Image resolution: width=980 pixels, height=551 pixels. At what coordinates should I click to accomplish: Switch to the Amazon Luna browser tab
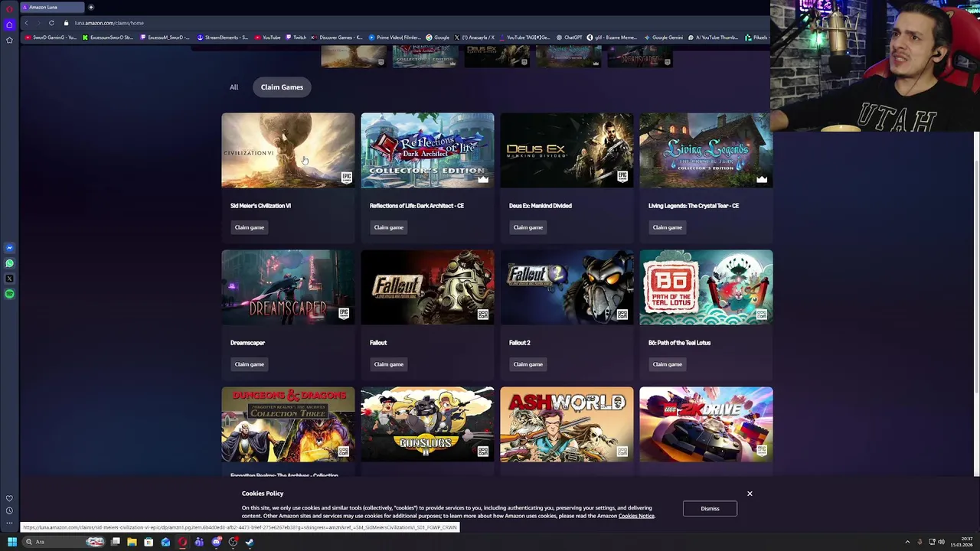51,7
